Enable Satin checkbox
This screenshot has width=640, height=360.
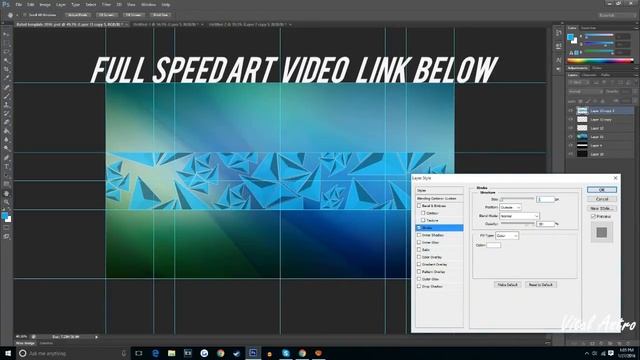pos(419,249)
